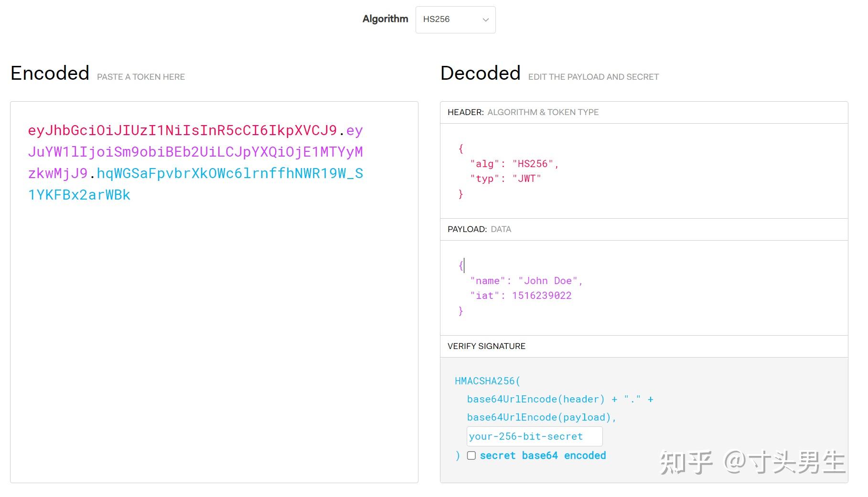Click the Encoded heading
868x497 pixels.
(50, 73)
